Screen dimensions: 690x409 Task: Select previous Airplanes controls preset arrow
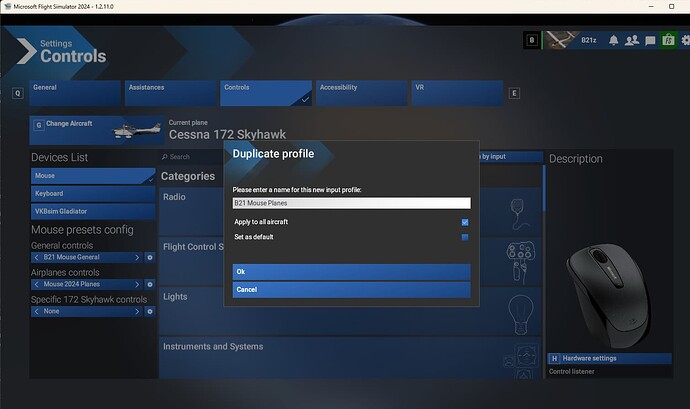point(37,284)
